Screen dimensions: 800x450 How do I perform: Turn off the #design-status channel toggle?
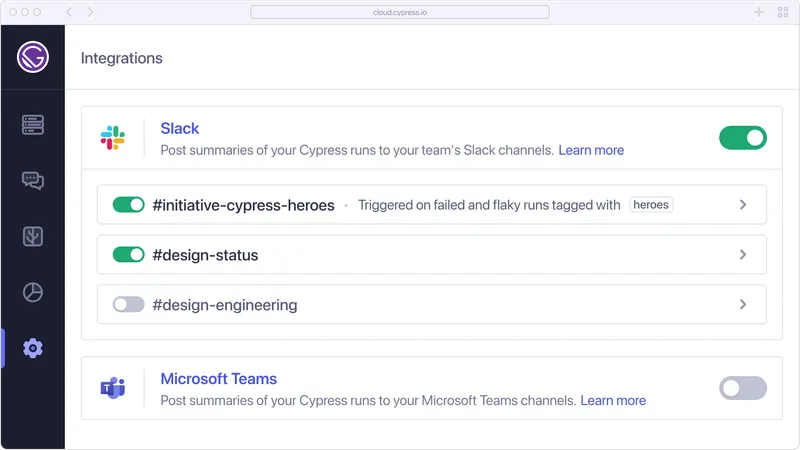click(129, 255)
